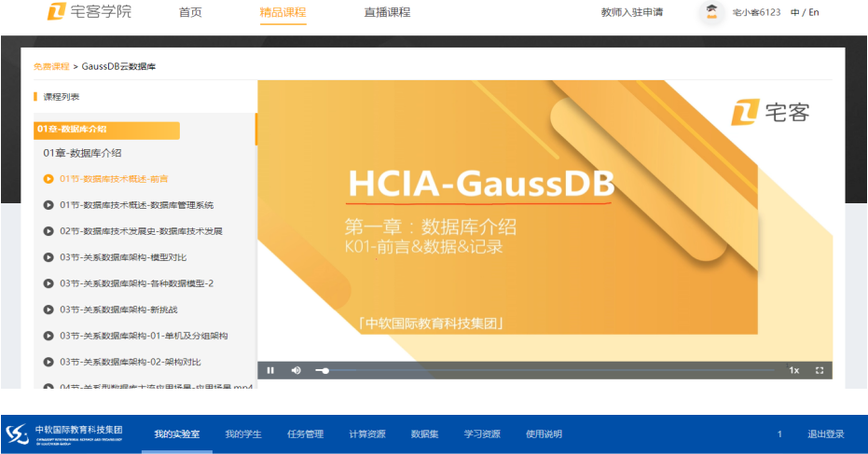Mute the video using the speaker icon
The width and height of the screenshot is (868, 454).
296,370
